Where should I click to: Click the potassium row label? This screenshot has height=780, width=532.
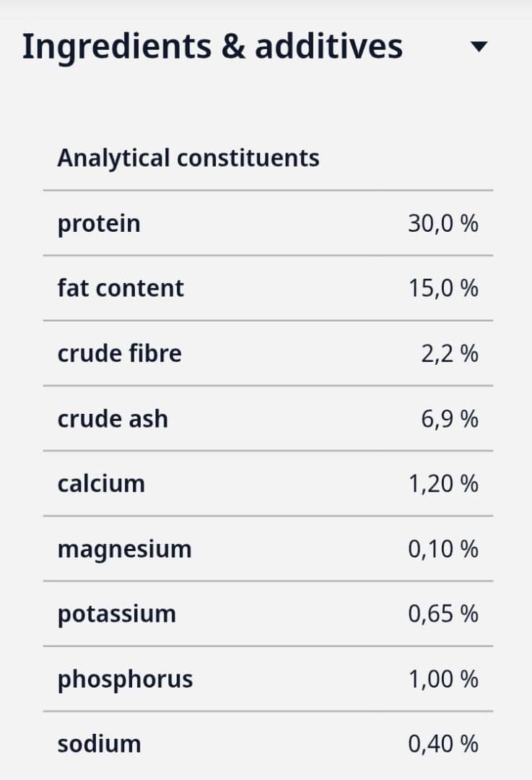[x=116, y=614]
